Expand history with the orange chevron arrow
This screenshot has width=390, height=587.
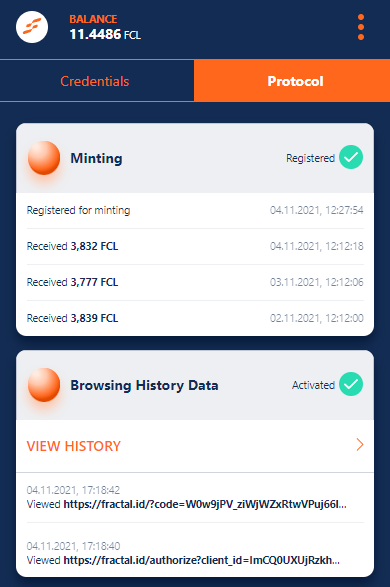click(x=360, y=445)
